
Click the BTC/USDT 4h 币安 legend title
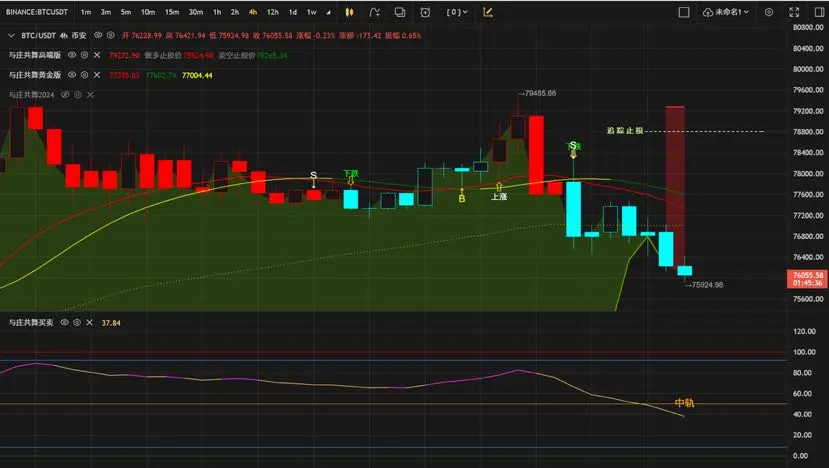click(x=53, y=35)
